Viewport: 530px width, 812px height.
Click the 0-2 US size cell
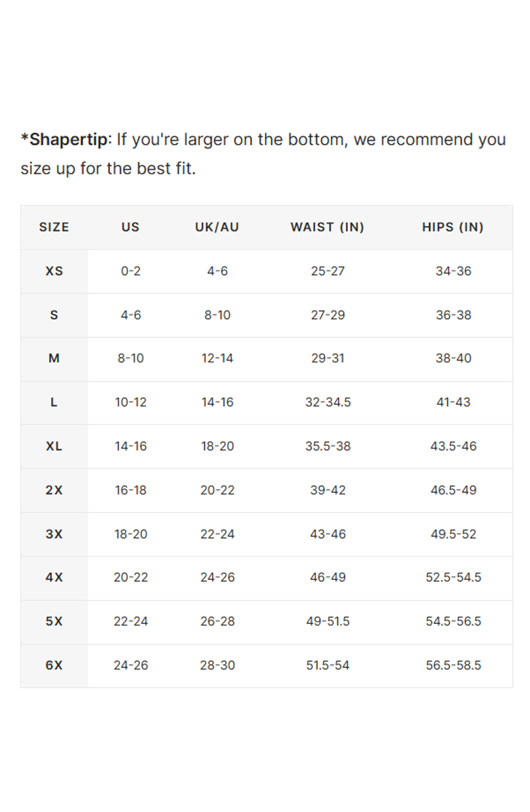130,271
